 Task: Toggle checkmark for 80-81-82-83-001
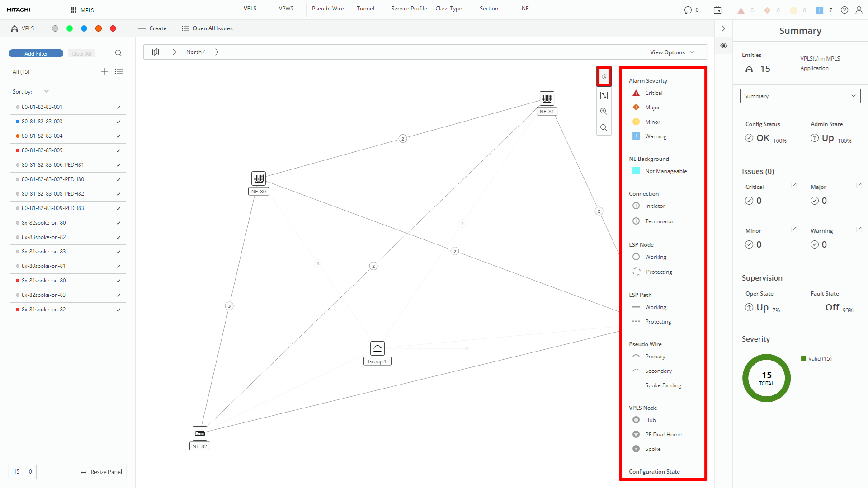118,108
